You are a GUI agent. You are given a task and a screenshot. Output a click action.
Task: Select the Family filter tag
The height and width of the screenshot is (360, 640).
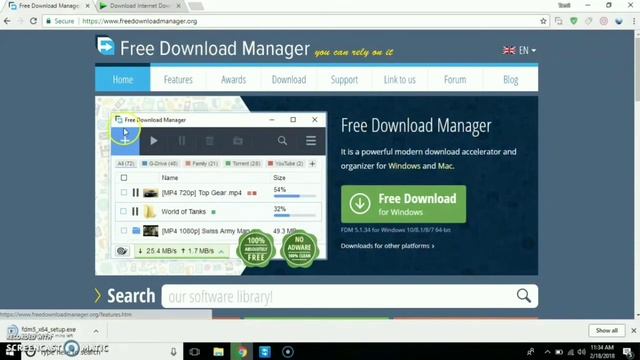[x=202, y=164]
